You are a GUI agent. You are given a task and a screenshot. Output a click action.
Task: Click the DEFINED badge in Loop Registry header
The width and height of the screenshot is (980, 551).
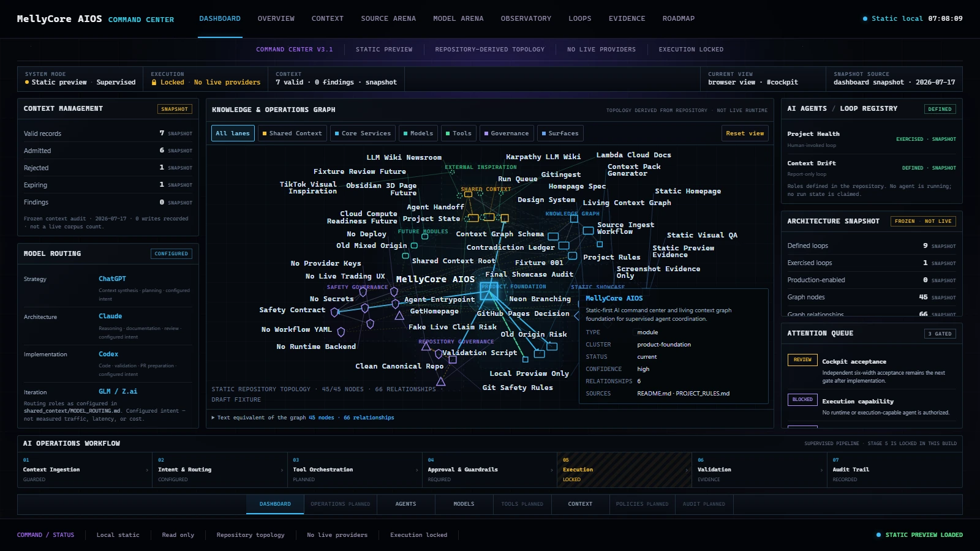coord(940,109)
